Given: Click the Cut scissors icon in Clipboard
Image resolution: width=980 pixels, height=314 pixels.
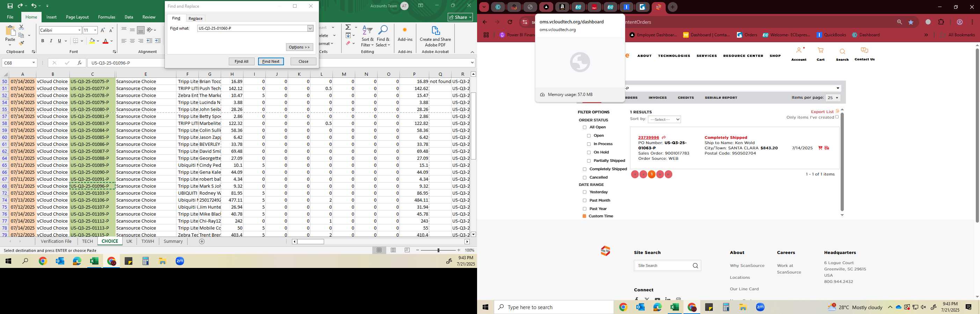Looking at the screenshot, I should 21,27.
